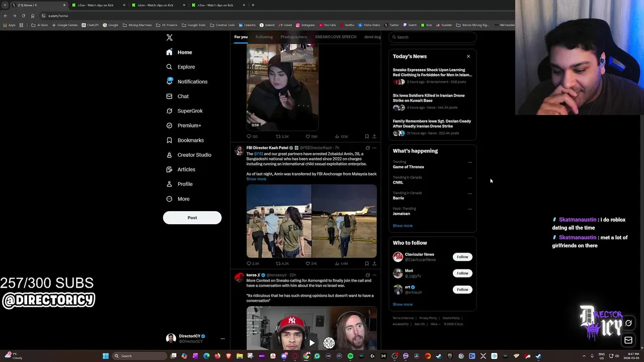Click the floating Grok icon on the right
The image size is (644, 362).
pyautogui.click(x=628, y=323)
